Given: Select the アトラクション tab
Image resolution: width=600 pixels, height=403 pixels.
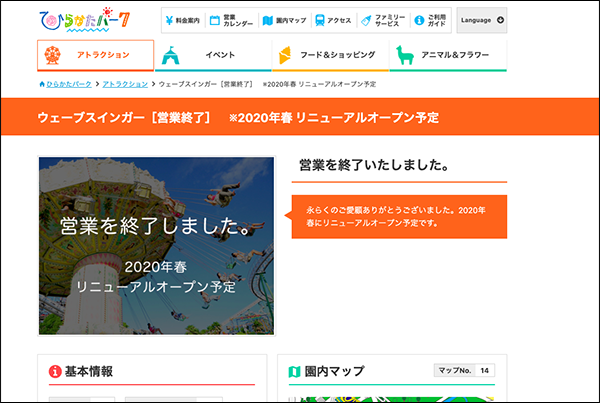Looking at the screenshot, I should 95,55.
